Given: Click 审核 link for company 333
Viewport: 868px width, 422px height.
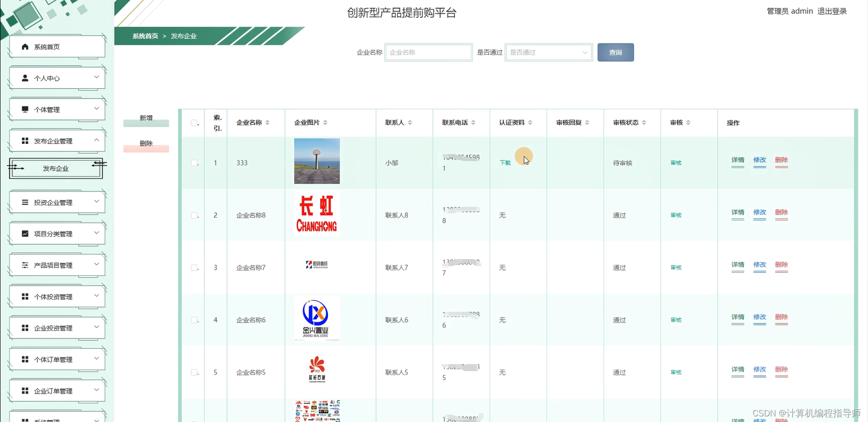Looking at the screenshot, I should 676,163.
